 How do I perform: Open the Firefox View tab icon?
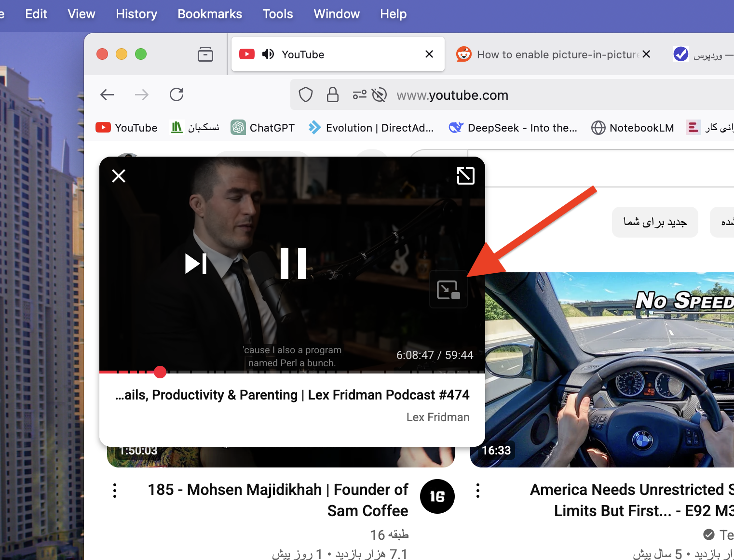pyautogui.click(x=205, y=54)
